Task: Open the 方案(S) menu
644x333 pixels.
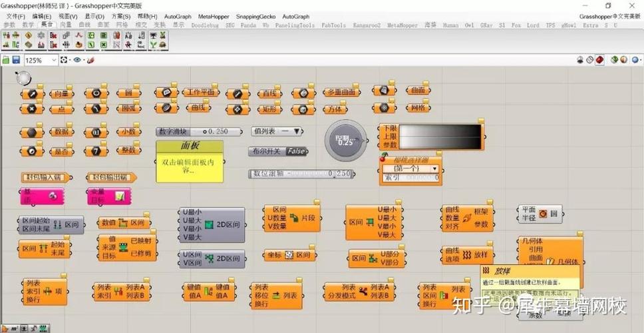Action: tap(121, 17)
